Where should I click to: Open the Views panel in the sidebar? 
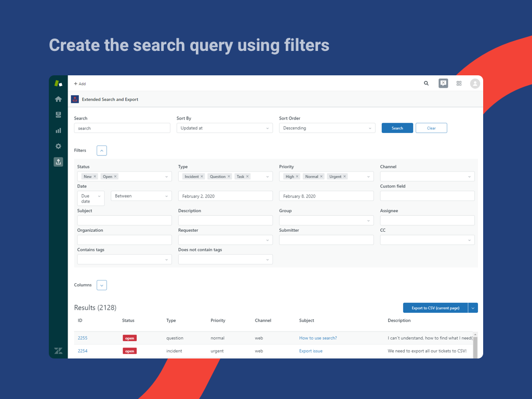tap(58, 114)
